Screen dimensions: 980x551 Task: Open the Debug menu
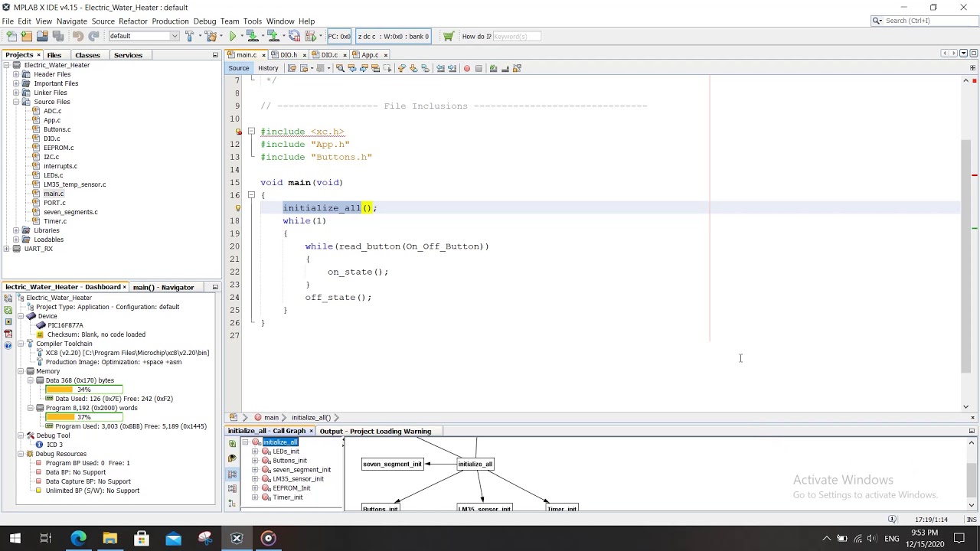(204, 21)
